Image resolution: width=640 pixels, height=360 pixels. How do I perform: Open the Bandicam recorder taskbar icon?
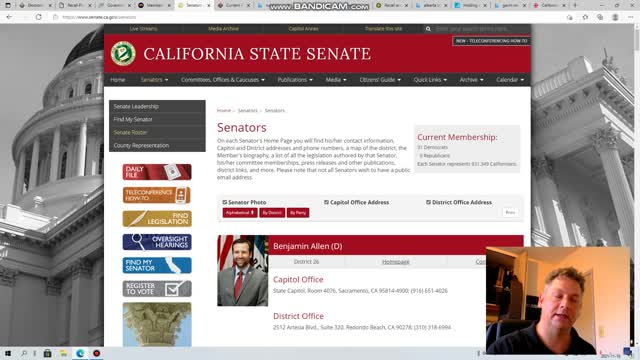(x=96, y=353)
